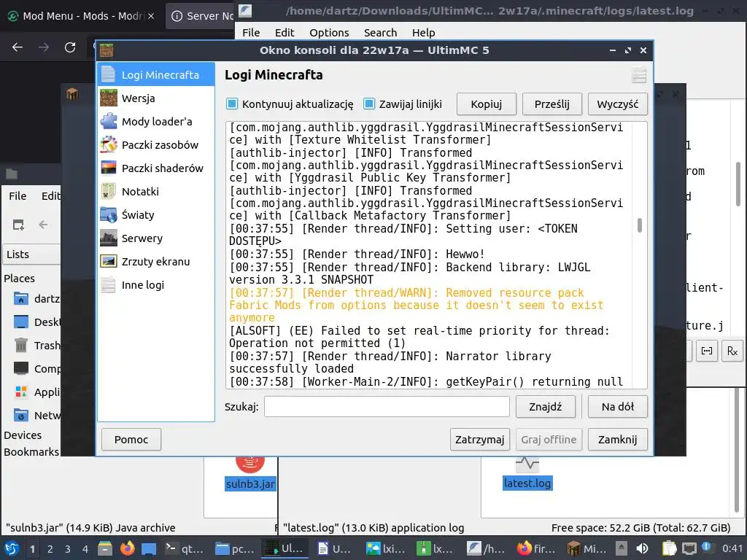
Task: Click Minecraft taskbar entry
Action: [587, 548]
